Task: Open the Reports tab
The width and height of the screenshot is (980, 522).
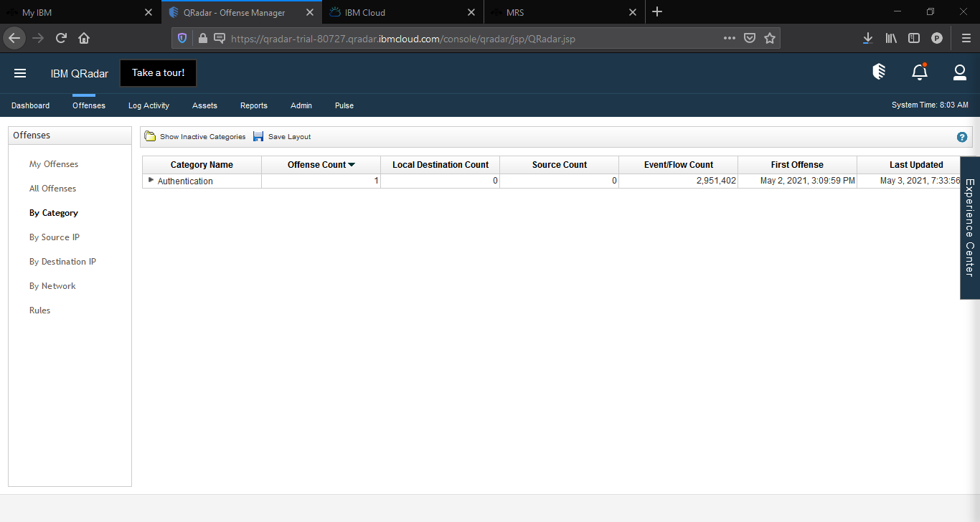Action: [x=254, y=105]
